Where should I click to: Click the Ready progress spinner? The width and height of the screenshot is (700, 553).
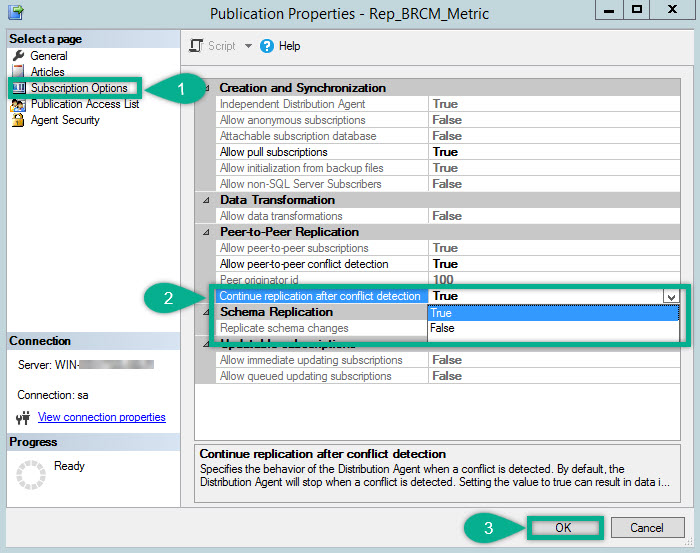coord(31,475)
